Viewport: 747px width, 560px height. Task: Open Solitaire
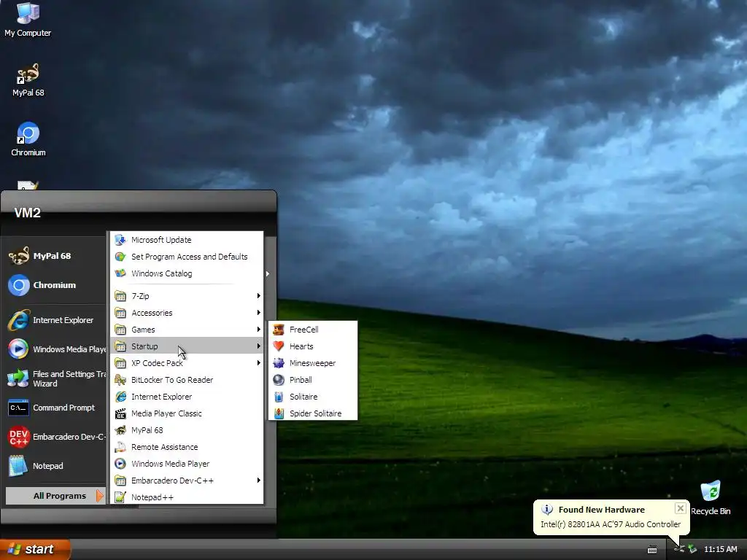(313, 397)
